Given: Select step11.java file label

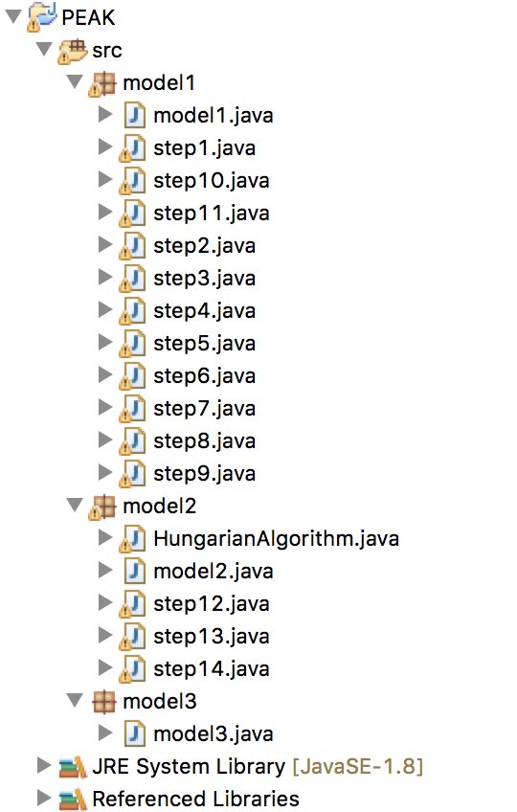Looking at the screenshot, I should coord(212,214).
